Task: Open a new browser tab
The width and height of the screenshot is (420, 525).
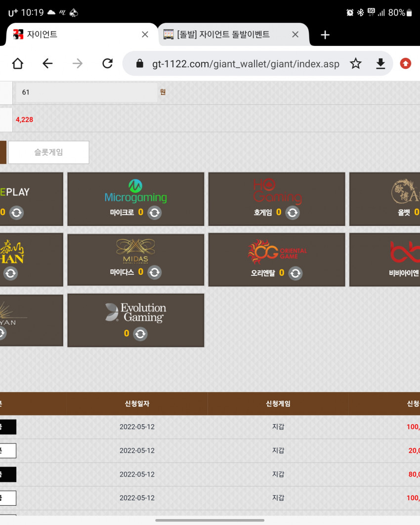Action: 325,35
